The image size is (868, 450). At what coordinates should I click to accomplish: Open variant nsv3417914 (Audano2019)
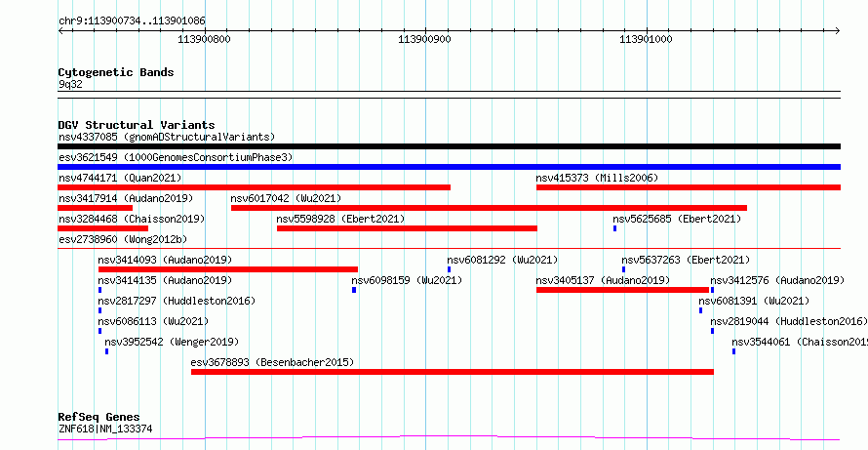click(x=126, y=198)
